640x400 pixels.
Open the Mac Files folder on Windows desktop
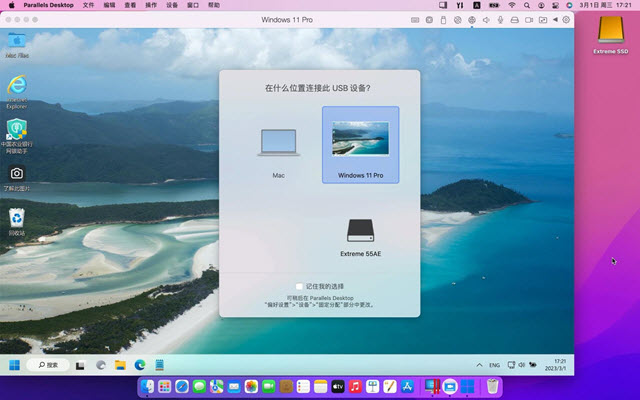point(17,45)
